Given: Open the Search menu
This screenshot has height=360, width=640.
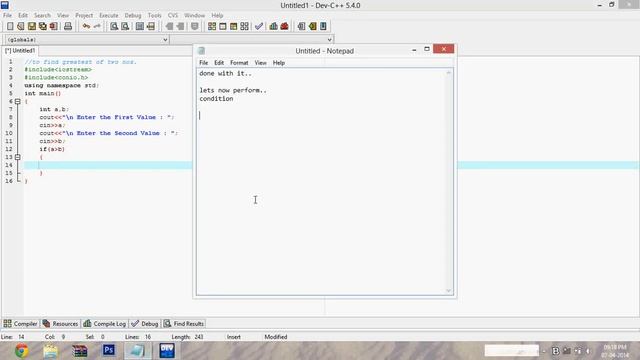Looking at the screenshot, I should coord(42,15).
